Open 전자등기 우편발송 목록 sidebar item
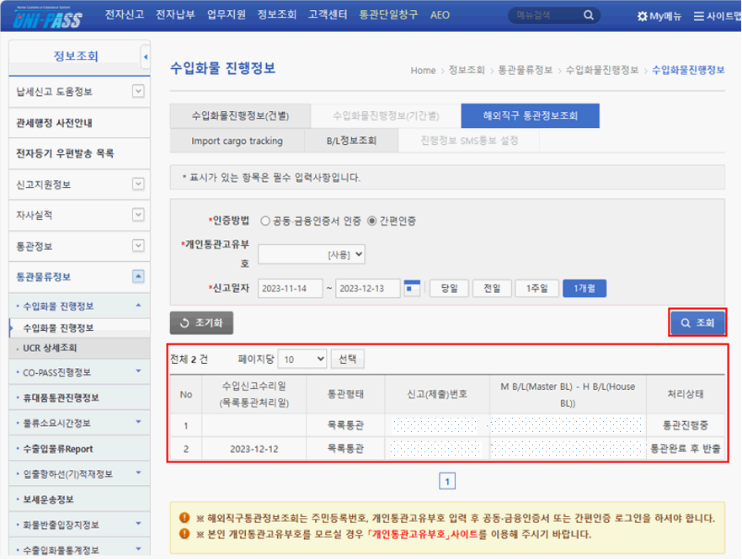Image resolution: width=742 pixels, height=560 pixels. point(79,153)
